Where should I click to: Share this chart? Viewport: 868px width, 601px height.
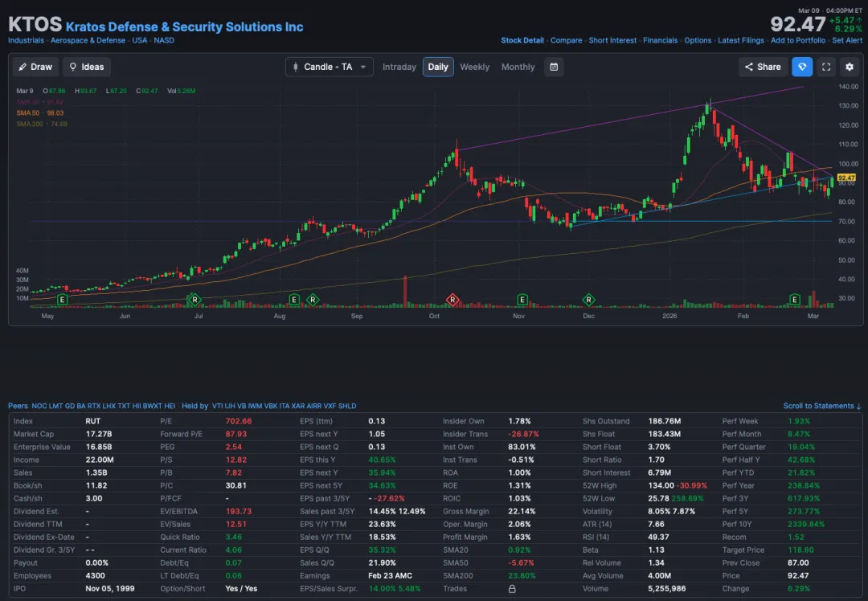(x=762, y=67)
